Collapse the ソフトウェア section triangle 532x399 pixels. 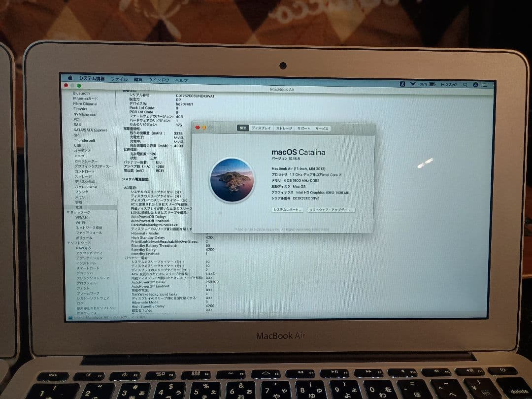point(68,244)
